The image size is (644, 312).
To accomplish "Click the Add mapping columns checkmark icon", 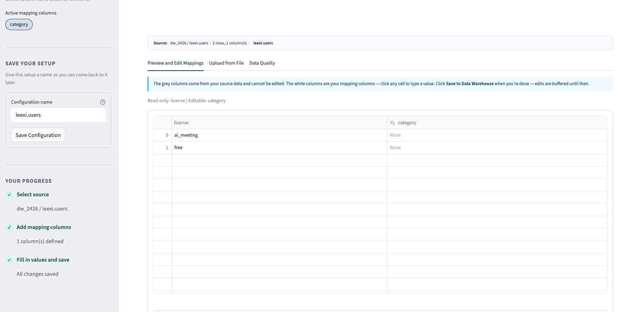I will (9, 227).
